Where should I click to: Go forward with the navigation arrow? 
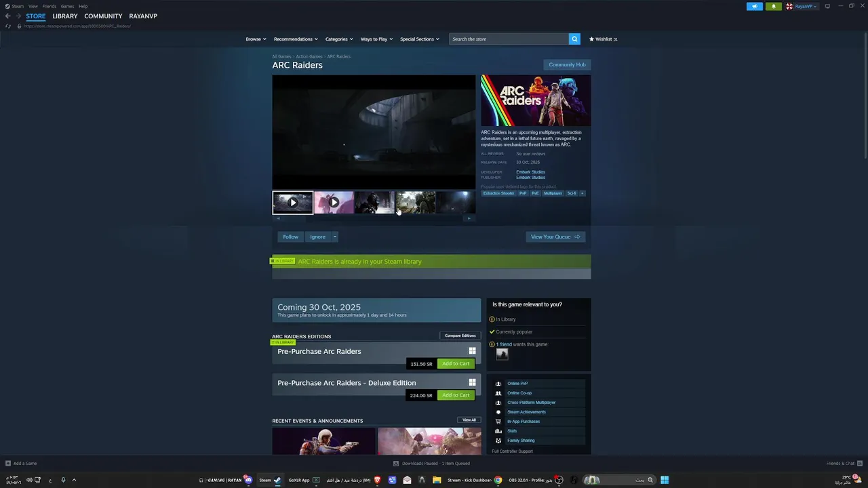[x=18, y=16]
